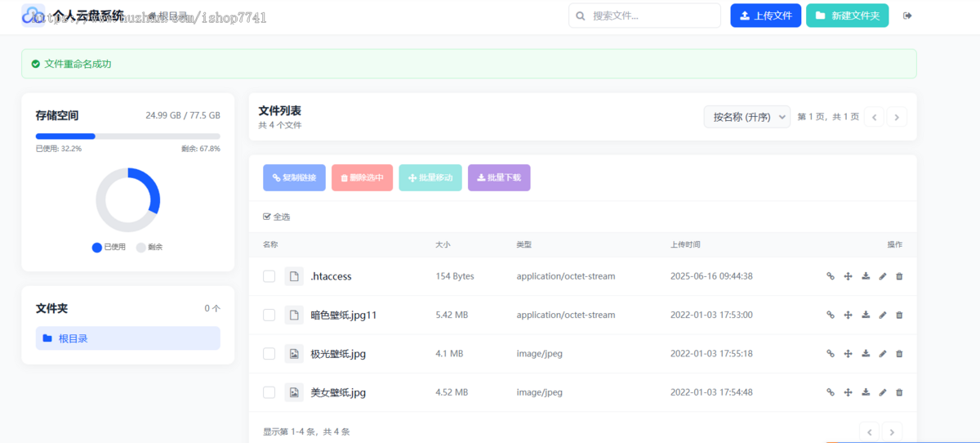Click file name 极光壁纸.jpg
This screenshot has width=980, height=443.
pos(338,354)
